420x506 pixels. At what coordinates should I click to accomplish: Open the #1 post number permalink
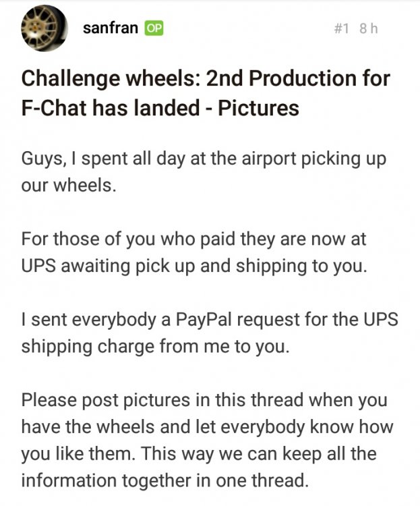(x=342, y=29)
